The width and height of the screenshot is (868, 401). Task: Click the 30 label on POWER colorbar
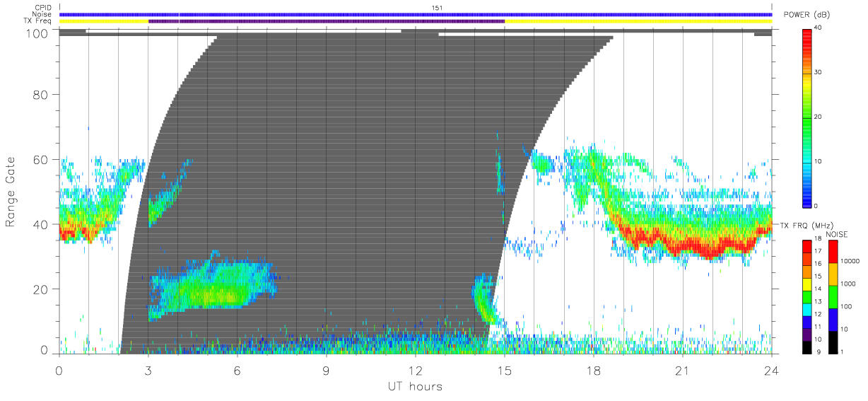(818, 72)
